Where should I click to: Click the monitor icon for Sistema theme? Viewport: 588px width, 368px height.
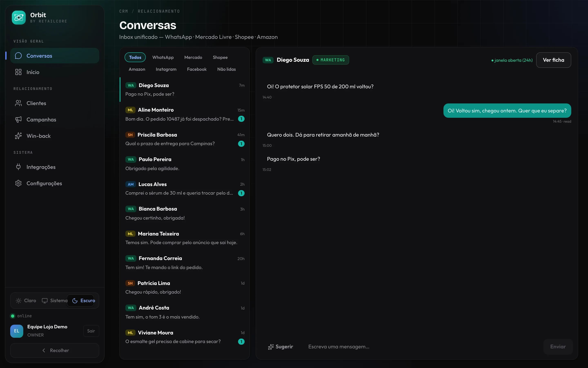click(x=45, y=301)
